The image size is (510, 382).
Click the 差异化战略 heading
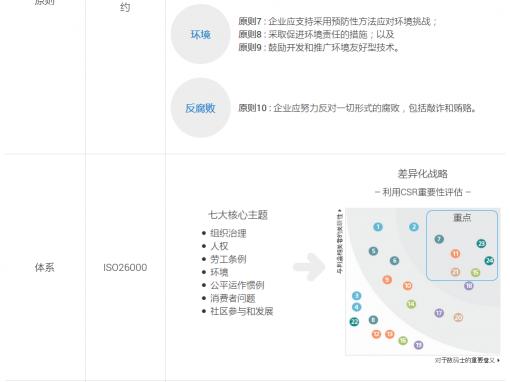coord(423,173)
